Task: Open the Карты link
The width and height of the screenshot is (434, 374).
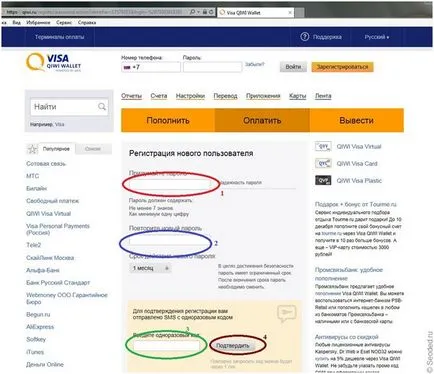Action: point(297,96)
